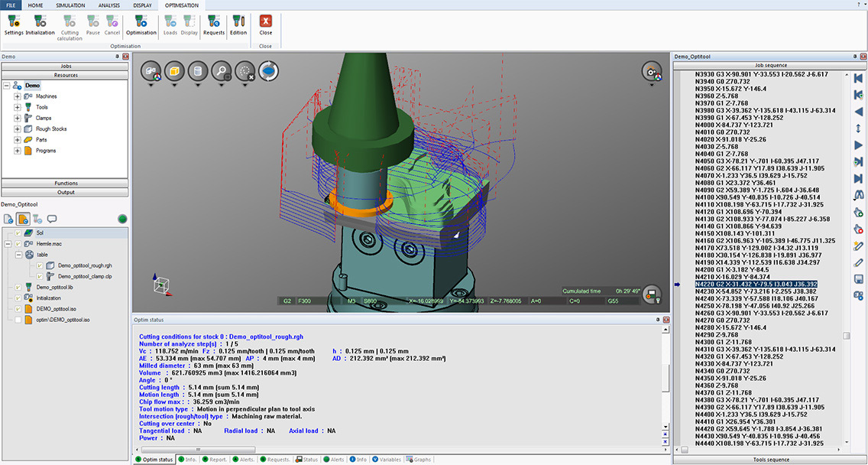The image size is (868, 465).
Task: Click the binoculars search icon
Action: (x=859, y=195)
